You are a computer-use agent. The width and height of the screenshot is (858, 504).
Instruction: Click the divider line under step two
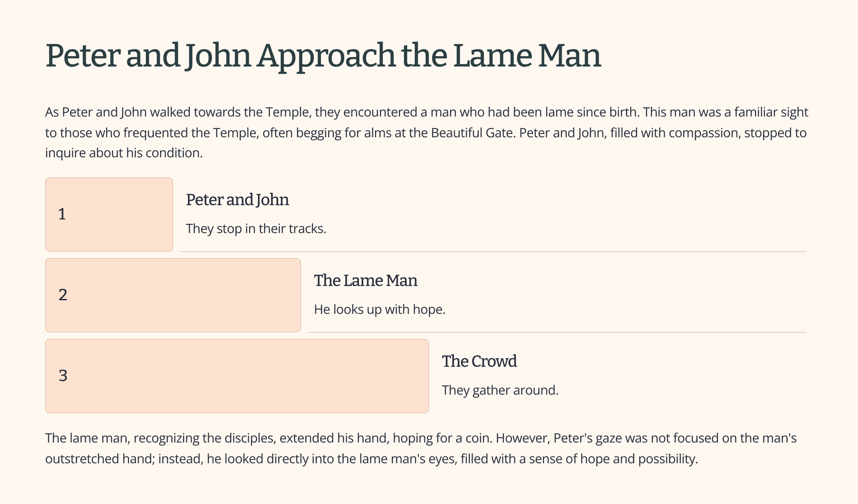coord(556,332)
